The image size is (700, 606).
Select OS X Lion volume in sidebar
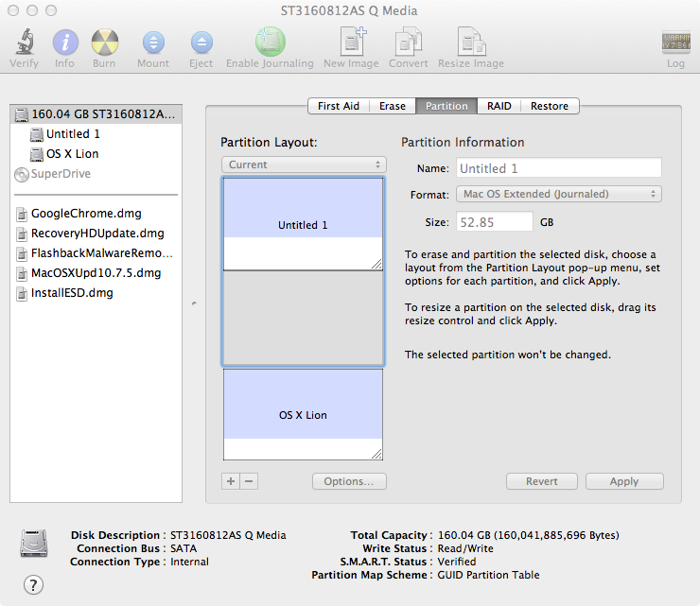tap(72, 154)
